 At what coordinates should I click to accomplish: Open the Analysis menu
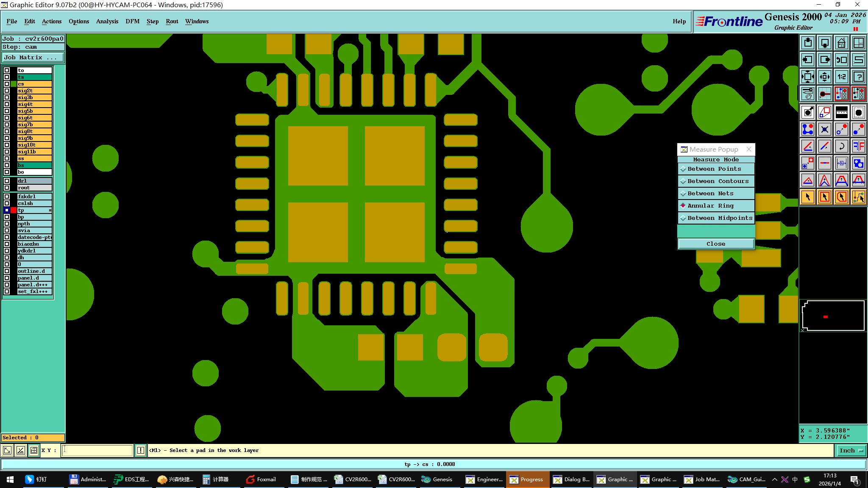tap(107, 21)
